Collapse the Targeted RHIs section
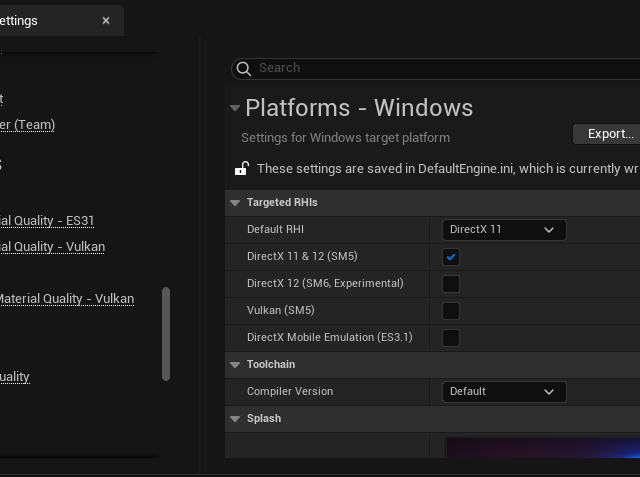The image size is (640, 477). coord(235,203)
